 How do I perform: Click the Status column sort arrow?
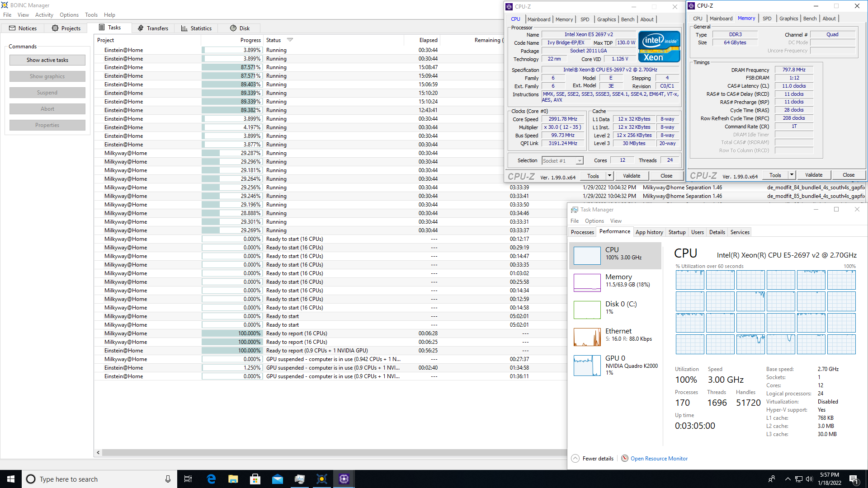tap(290, 40)
